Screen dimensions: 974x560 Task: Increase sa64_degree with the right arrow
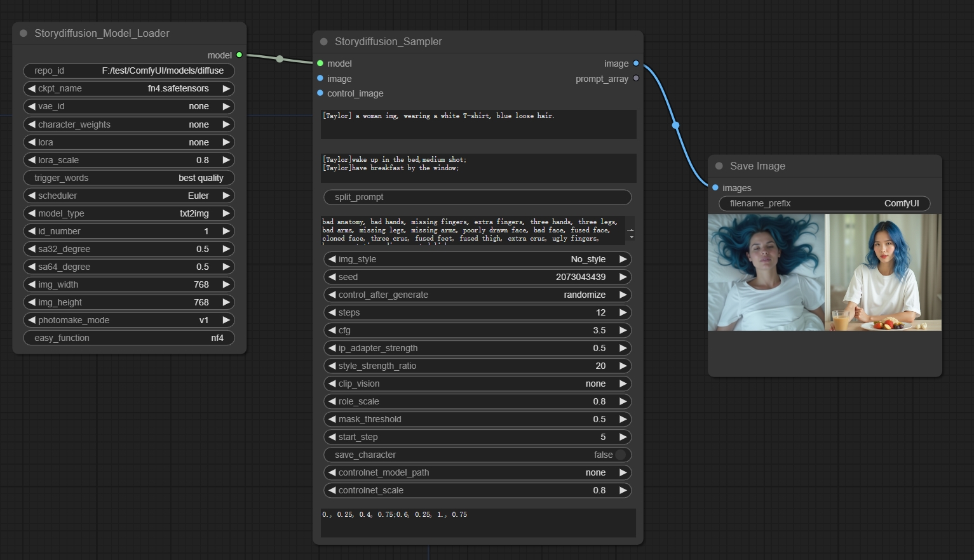226,267
